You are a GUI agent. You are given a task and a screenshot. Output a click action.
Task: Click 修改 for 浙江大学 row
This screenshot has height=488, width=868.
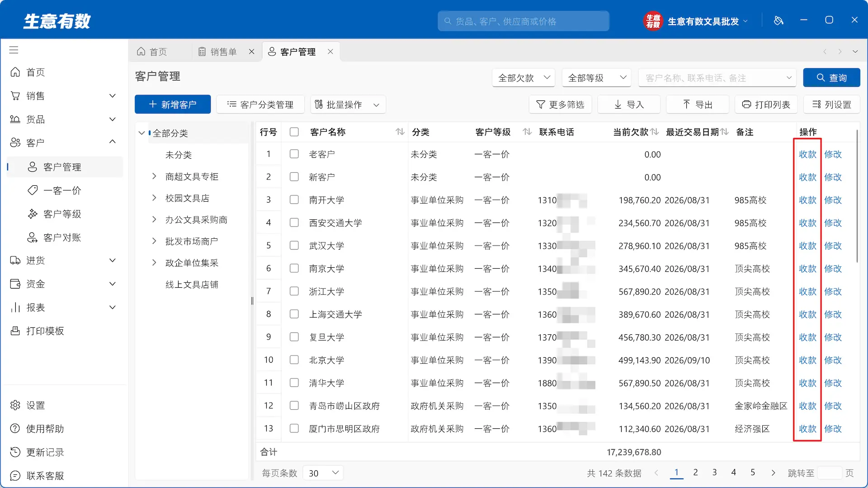(833, 292)
